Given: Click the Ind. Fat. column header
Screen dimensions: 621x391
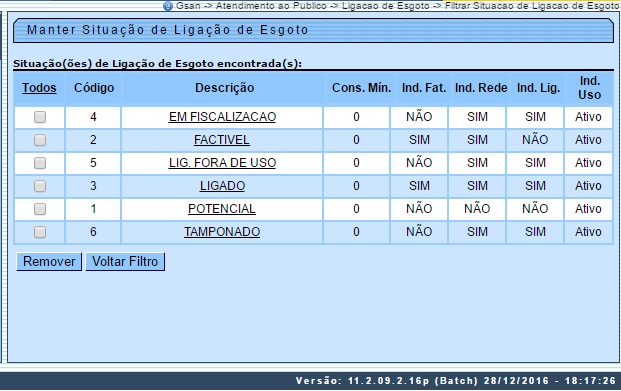Looking at the screenshot, I should click(424, 88).
